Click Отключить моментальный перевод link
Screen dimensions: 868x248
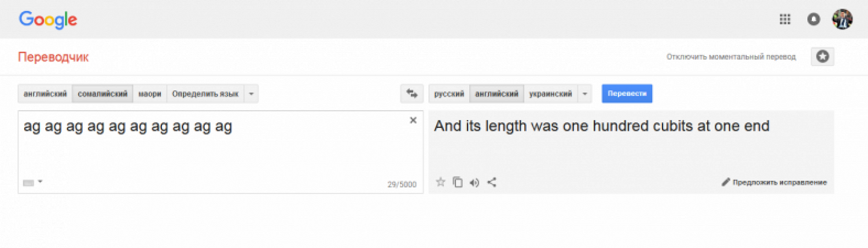731,57
